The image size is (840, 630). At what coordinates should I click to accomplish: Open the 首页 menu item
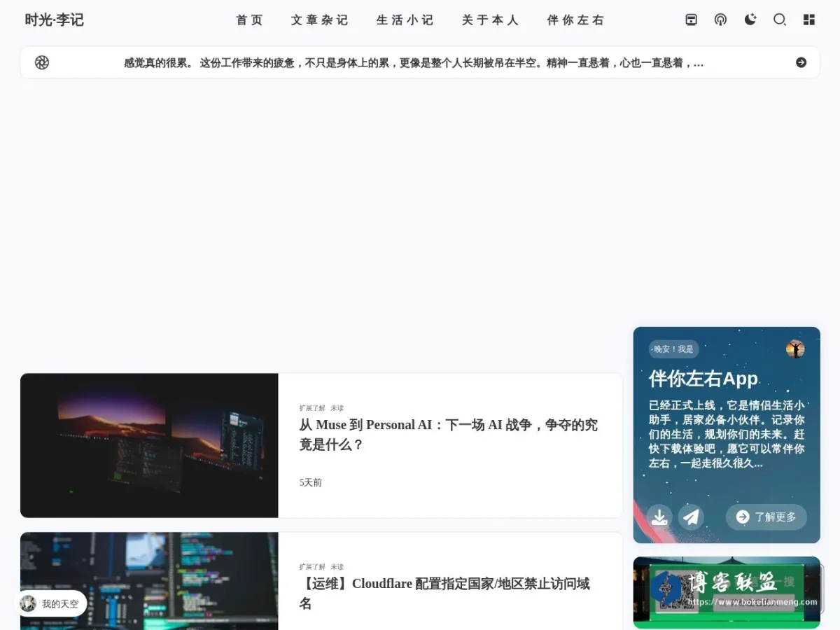pyautogui.click(x=249, y=20)
